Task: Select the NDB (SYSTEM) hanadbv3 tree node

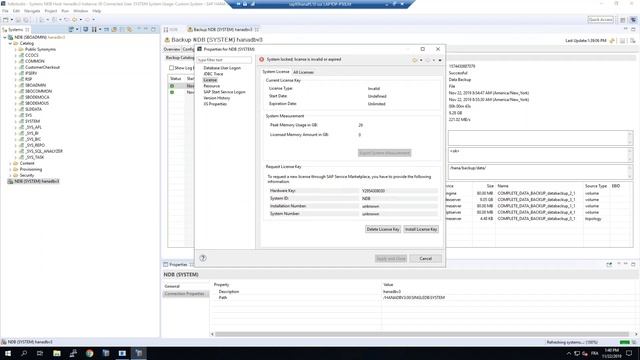Action: coord(33,181)
